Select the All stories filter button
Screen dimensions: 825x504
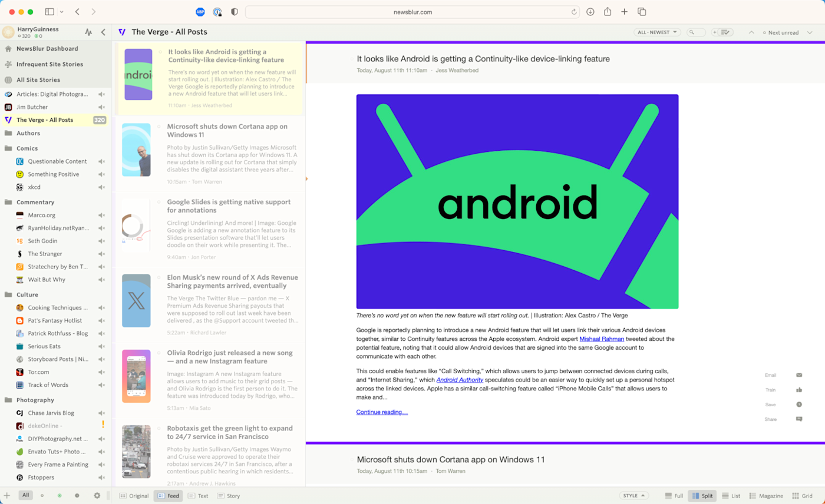(x=25, y=496)
